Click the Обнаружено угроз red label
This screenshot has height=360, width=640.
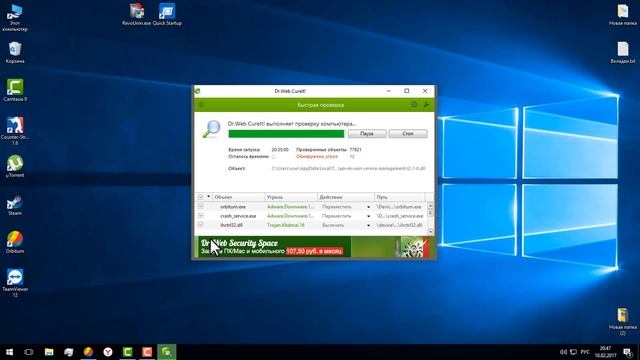point(317,157)
